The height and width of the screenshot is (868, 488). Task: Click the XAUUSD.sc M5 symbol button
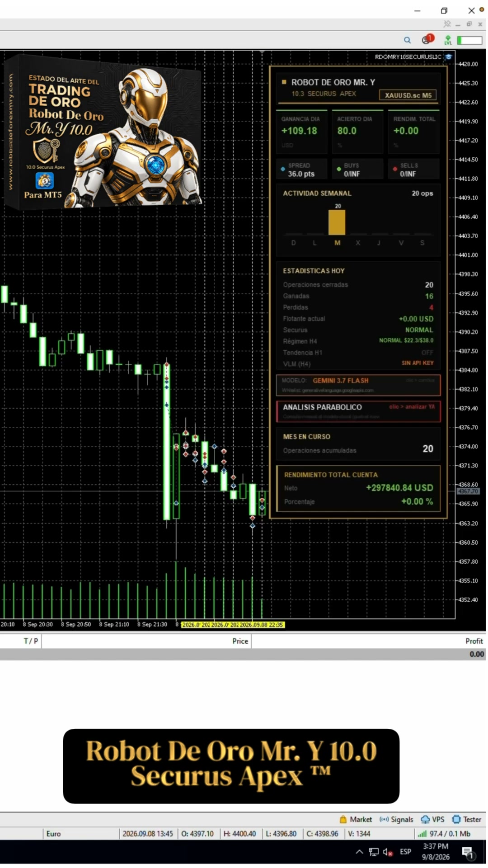pos(408,95)
